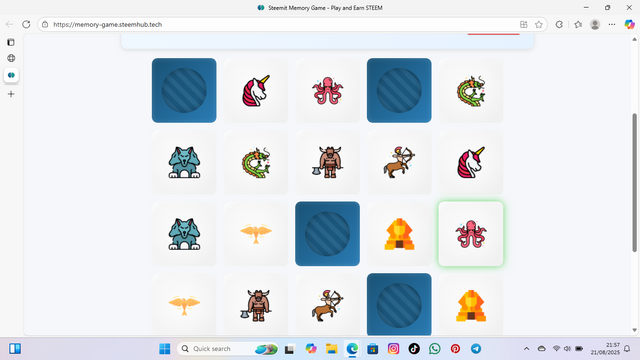This screenshot has width=640, height=360.
Task: Select unicorn card right of the centaur archer
Action: [471, 162]
